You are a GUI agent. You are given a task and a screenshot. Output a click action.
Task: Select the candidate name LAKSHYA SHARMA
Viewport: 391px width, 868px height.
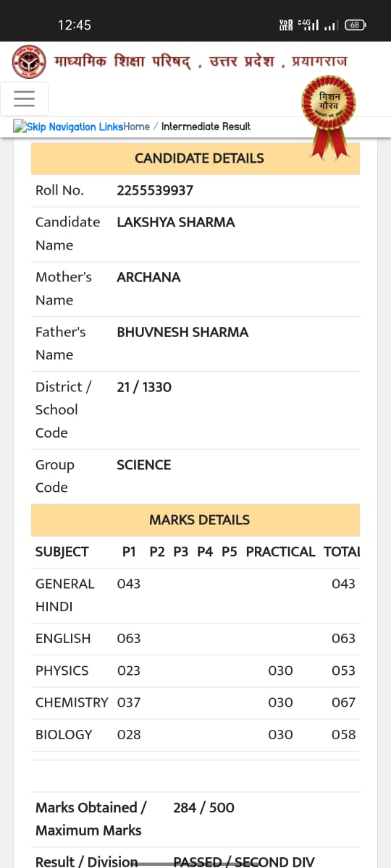[x=176, y=222]
